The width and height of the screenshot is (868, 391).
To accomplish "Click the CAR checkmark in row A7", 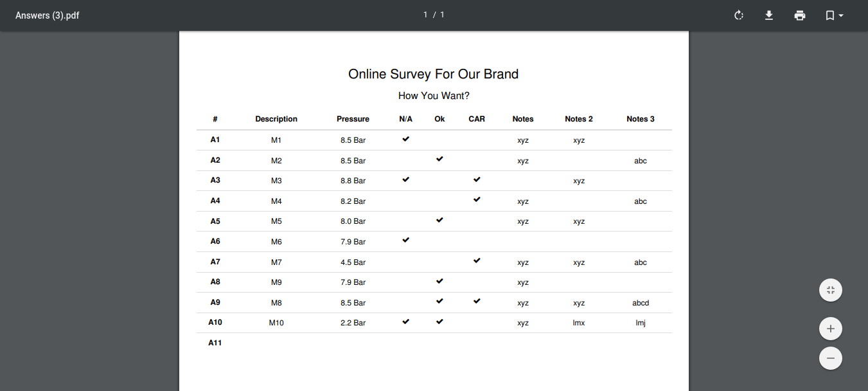I will point(477,260).
